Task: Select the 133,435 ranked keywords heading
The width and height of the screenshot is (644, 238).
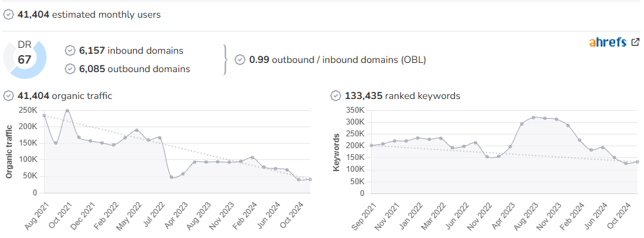Action: click(403, 96)
